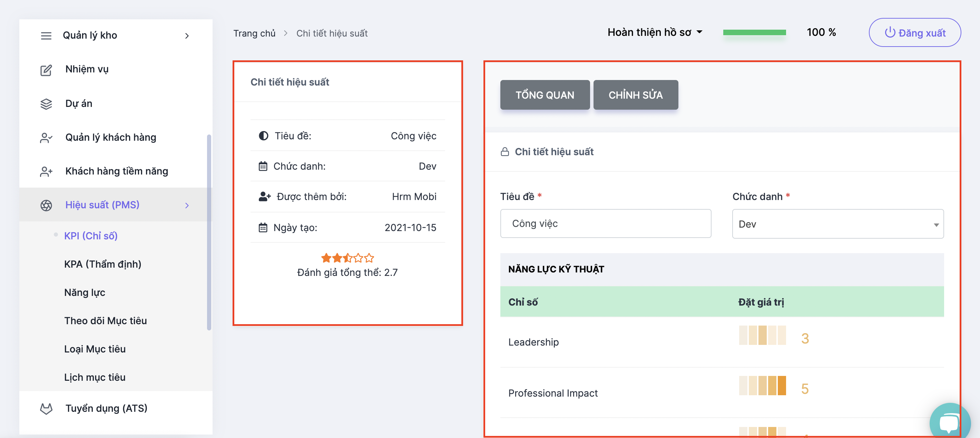This screenshot has height=438, width=980.
Task: Select Năng lực submenu item
Action: (85, 293)
